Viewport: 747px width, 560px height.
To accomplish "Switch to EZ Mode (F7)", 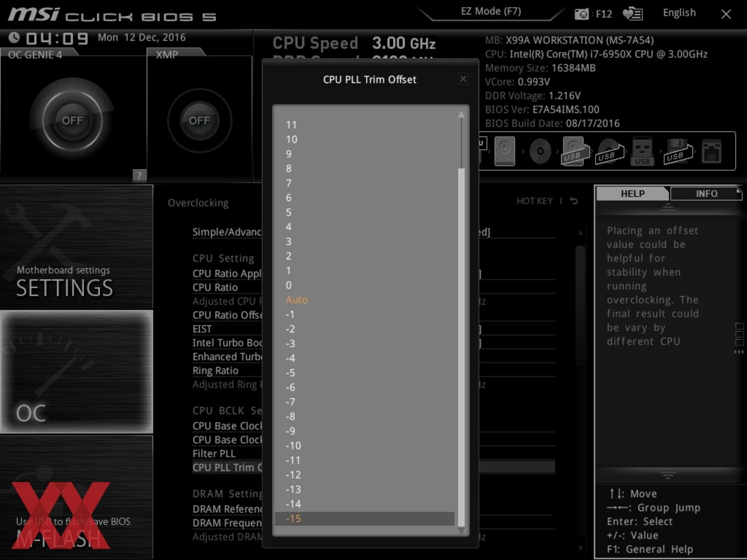I will [490, 12].
